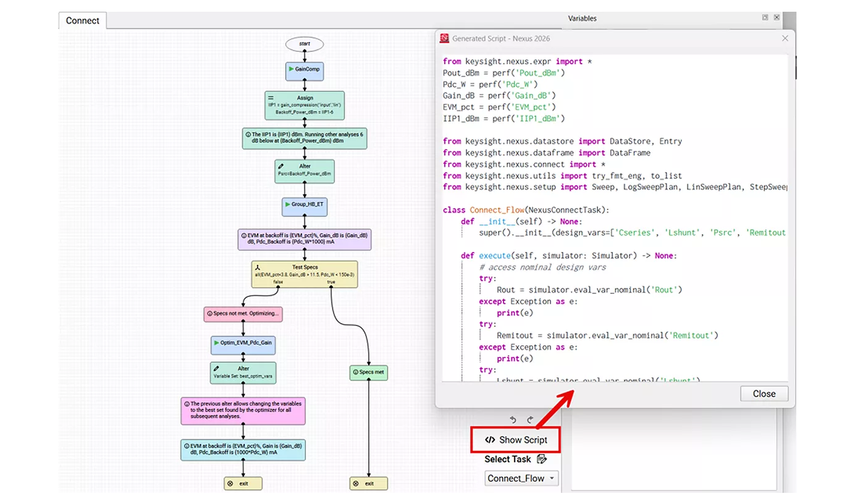
Task: Click the redo arrow above Show Script
Action: 529,420
